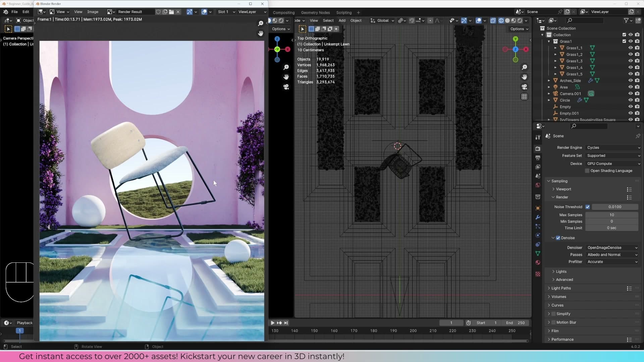Screen dimensions: 644x362
Task: Open the outliner filter funnel
Action: 626,20
